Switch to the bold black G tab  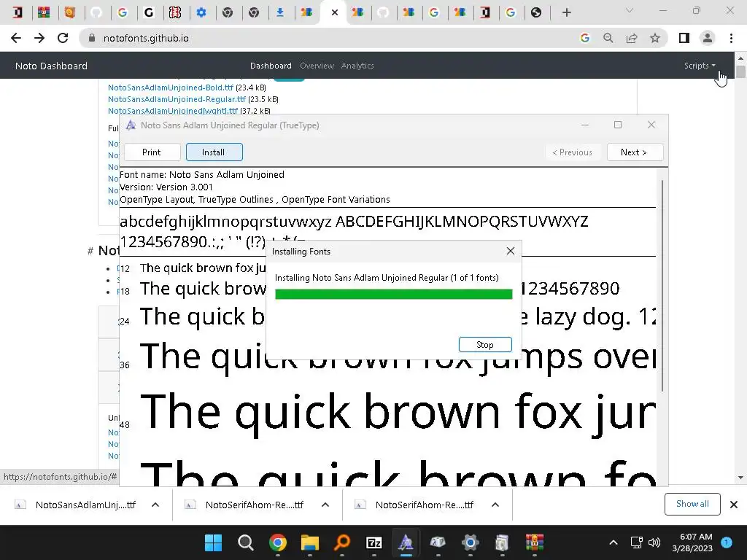(149, 12)
